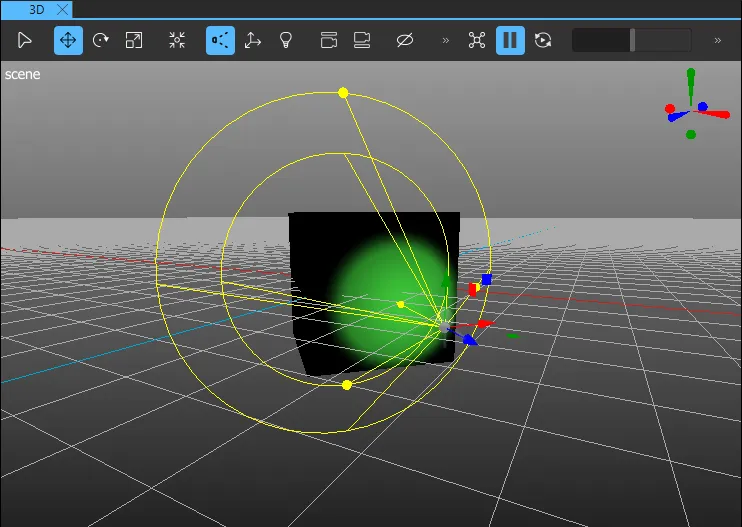Activate the Move tool
Screen dimensions: 742x527
(x=68, y=40)
